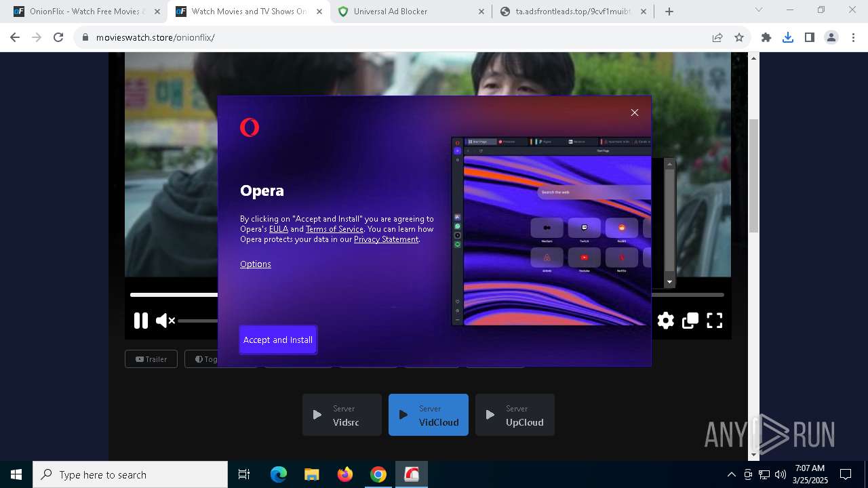Open the Windows Start menu
Viewport: 868px width, 488px height.
click(x=16, y=474)
